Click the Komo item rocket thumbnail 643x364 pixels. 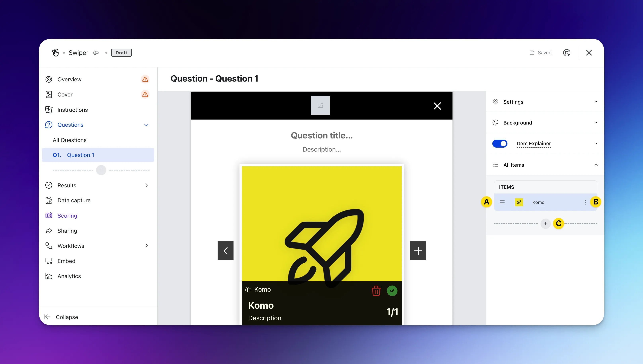click(x=519, y=202)
